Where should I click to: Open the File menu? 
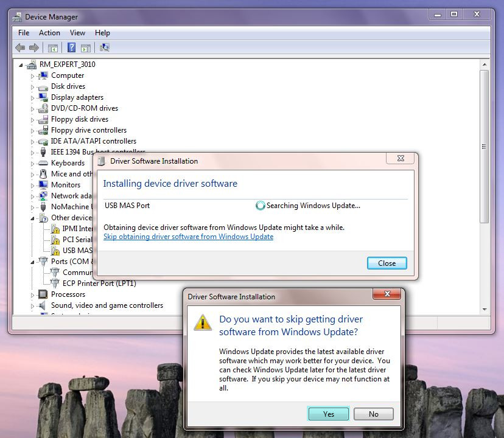(x=24, y=33)
